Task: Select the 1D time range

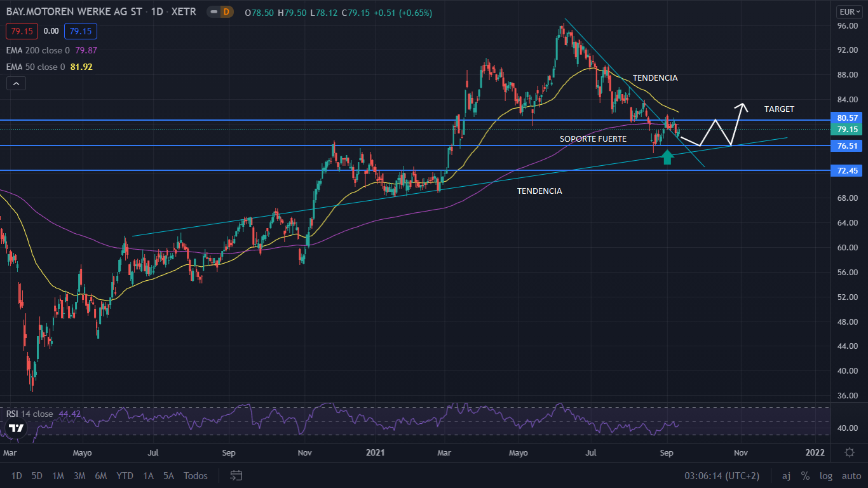Action: coord(17,476)
